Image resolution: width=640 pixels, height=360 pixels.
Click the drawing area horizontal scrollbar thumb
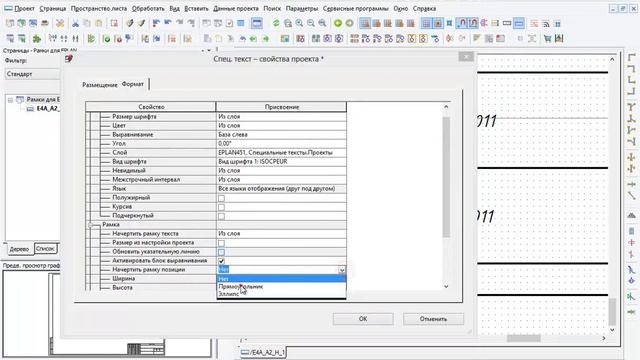coord(524,338)
